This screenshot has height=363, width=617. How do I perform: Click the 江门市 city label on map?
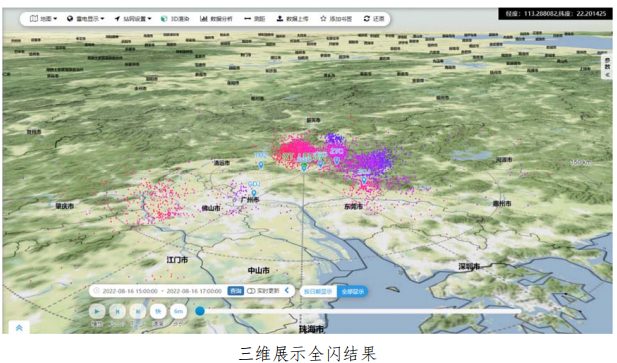pyautogui.click(x=177, y=260)
